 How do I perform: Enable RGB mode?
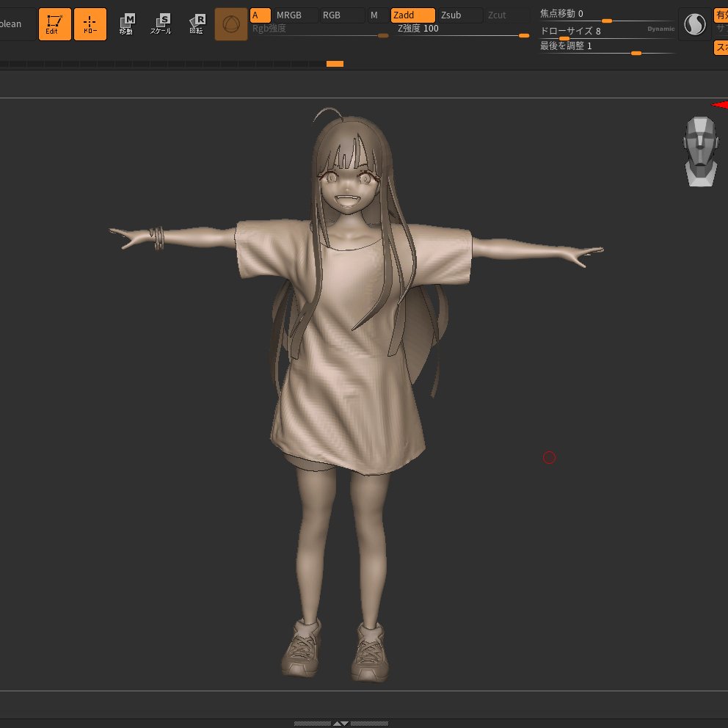pos(342,15)
